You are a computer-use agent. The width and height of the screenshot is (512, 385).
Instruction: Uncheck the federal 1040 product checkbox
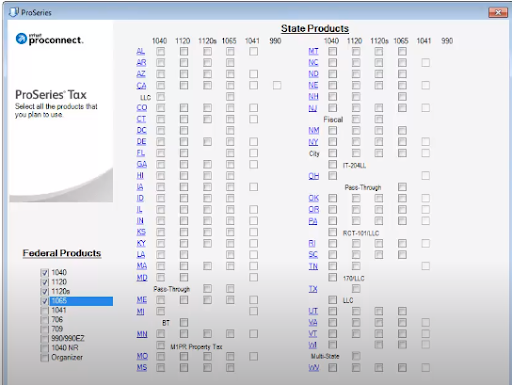click(44, 273)
